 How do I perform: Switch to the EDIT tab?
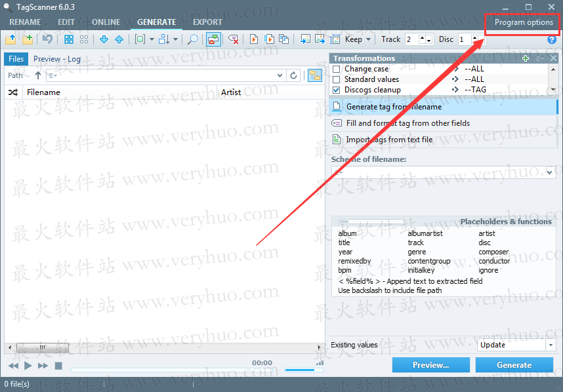(x=66, y=22)
